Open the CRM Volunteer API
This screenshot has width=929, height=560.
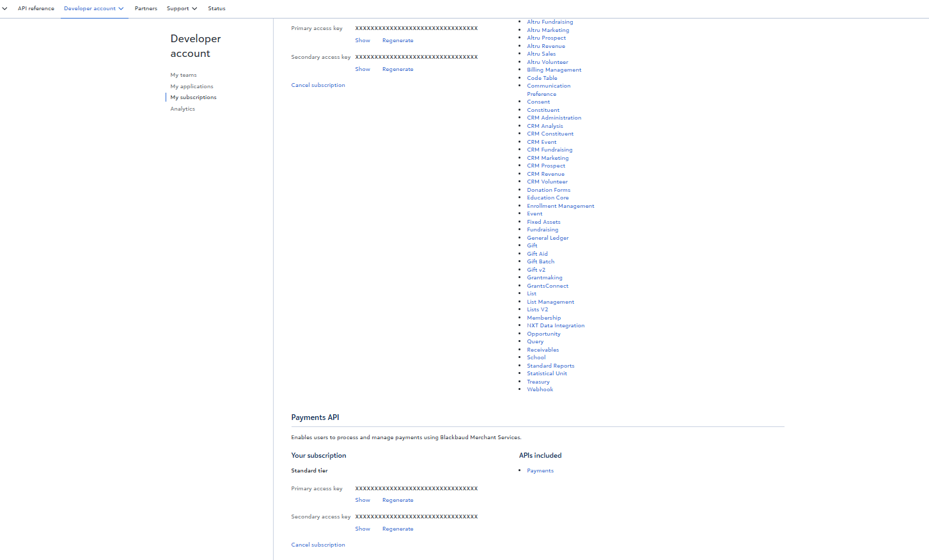pos(547,182)
